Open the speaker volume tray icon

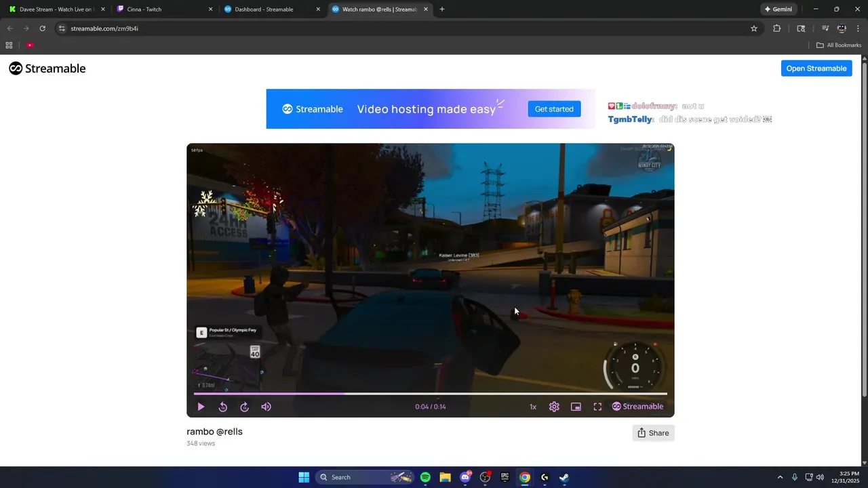click(x=820, y=477)
